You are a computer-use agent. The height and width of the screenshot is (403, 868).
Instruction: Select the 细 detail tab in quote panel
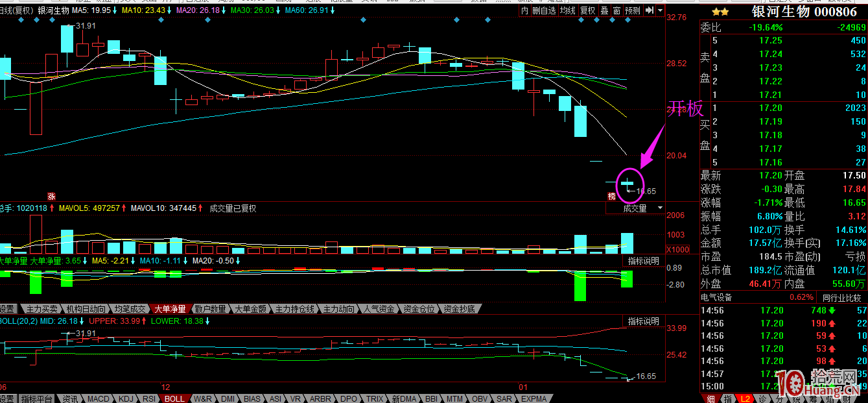710,398
